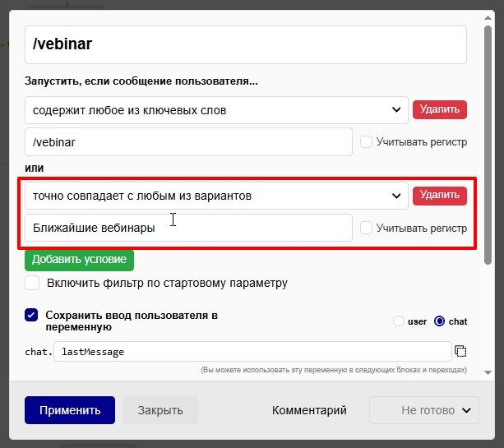
Task: Open the 'Комментарий' link
Action: tap(309, 410)
